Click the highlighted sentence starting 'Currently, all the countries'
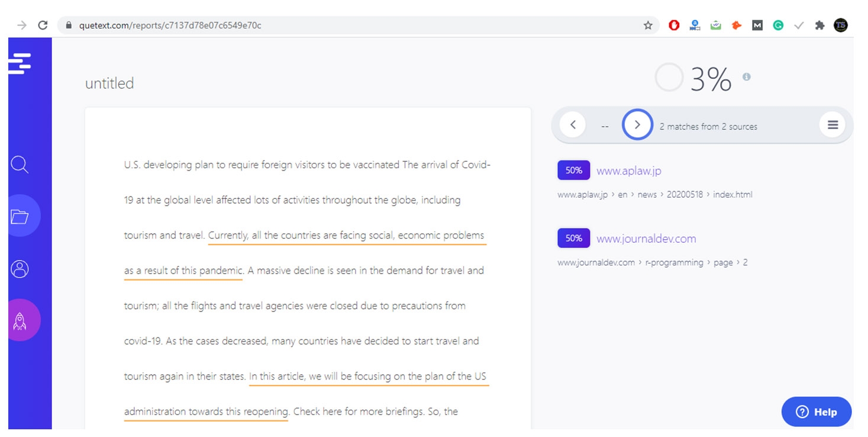 coord(346,236)
